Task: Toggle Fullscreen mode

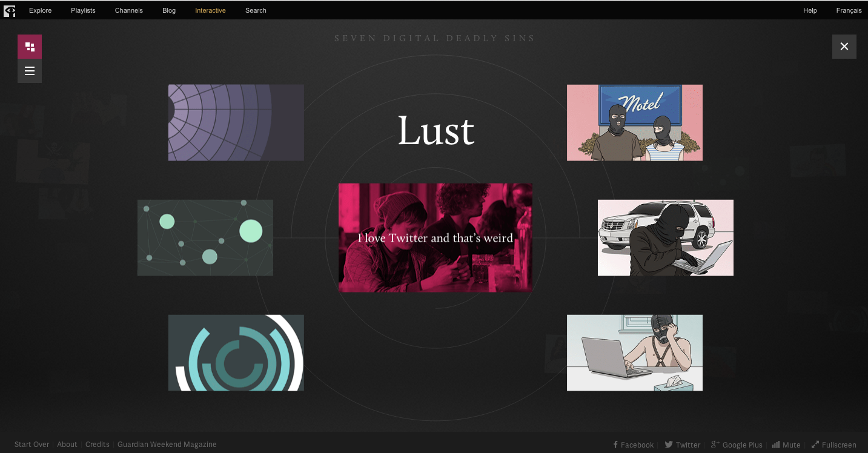Action: 834,445
